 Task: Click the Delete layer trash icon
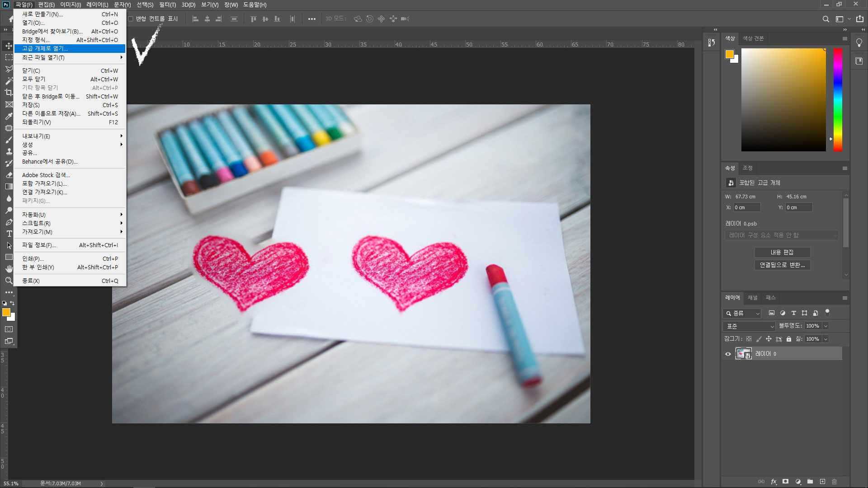click(x=835, y=482)
